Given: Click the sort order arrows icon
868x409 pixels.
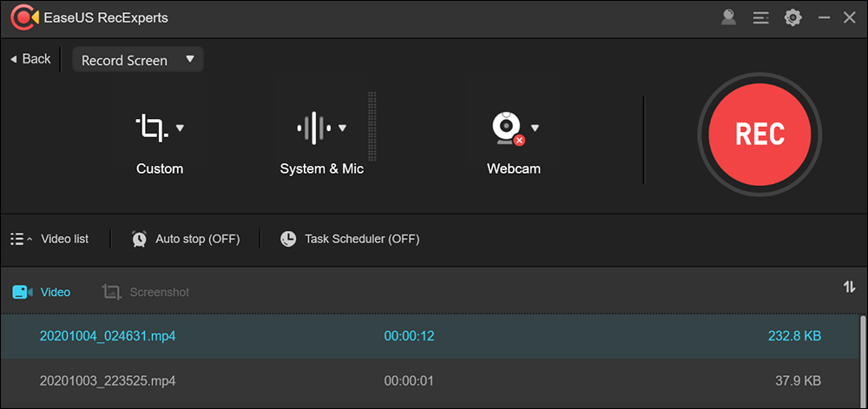Looking at the screenshot, I should coord(849,287).
